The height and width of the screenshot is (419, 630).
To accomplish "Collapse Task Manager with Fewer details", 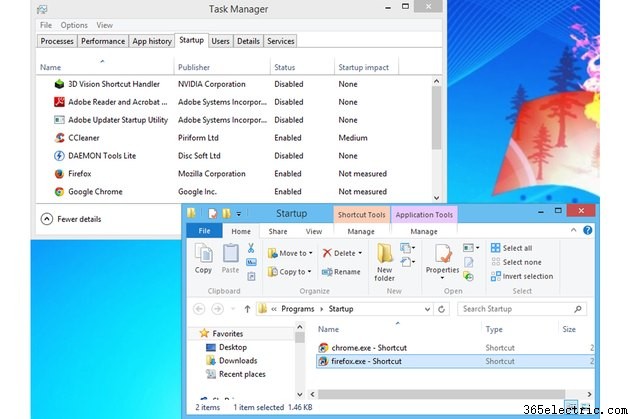I will pyautogui.click(x=71, y=219).
